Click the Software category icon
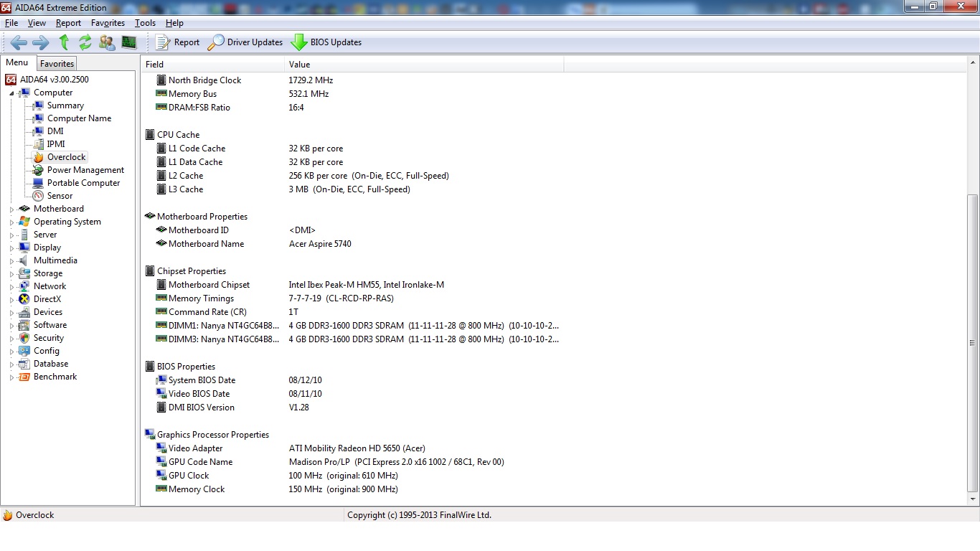 click(24, 325)
